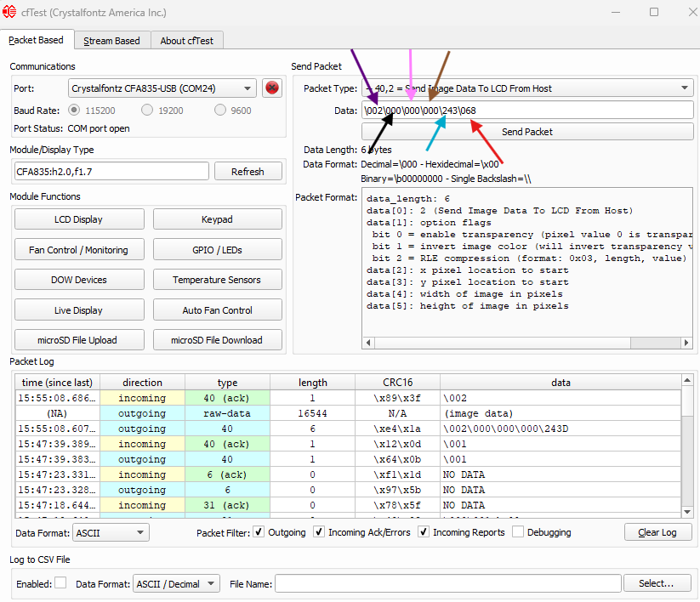Toggle the Outgoing packet filter checkbox

(259, 532)
